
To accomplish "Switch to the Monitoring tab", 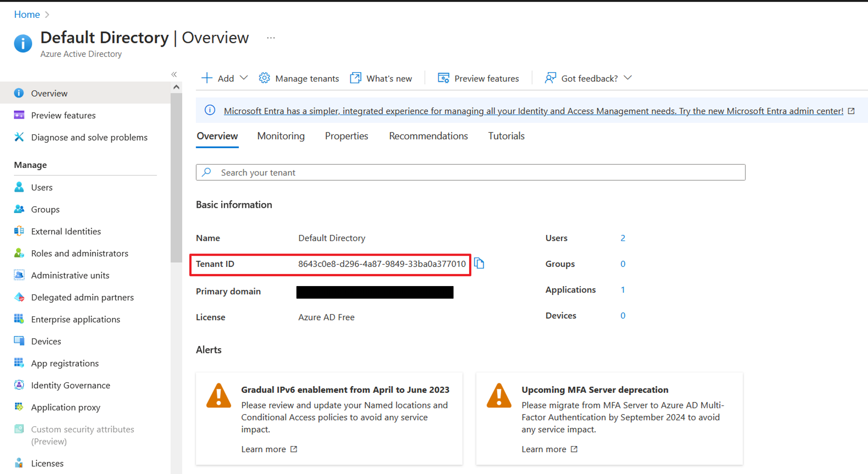I will (281, 136).
